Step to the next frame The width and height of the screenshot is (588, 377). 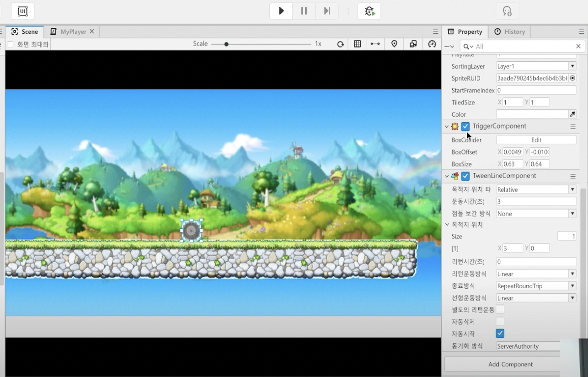(x=327, y=11)
